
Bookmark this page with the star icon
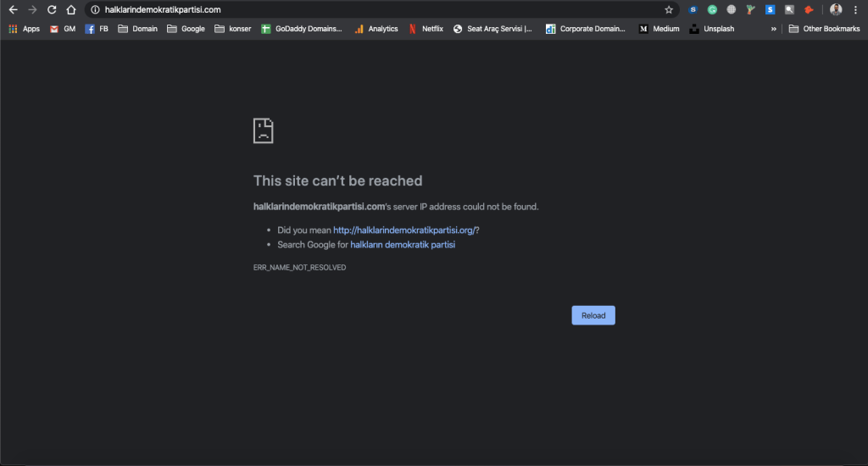point(669,10)
